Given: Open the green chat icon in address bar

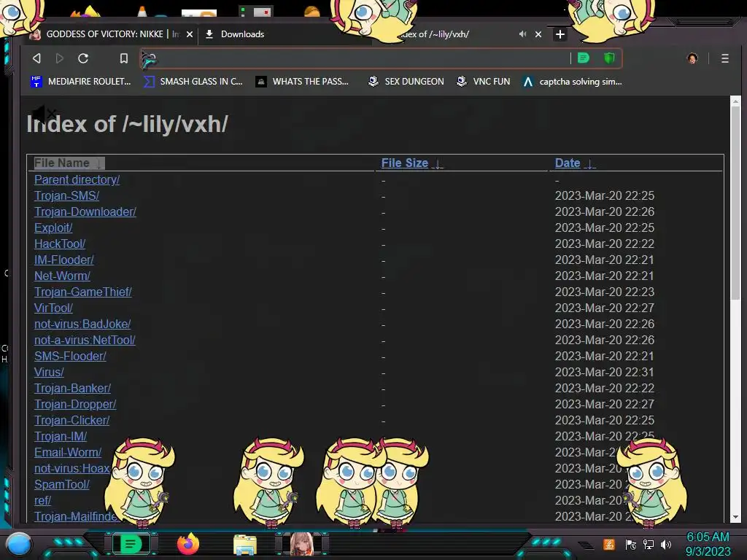Looking at the screenshot, I should (583, 58).
